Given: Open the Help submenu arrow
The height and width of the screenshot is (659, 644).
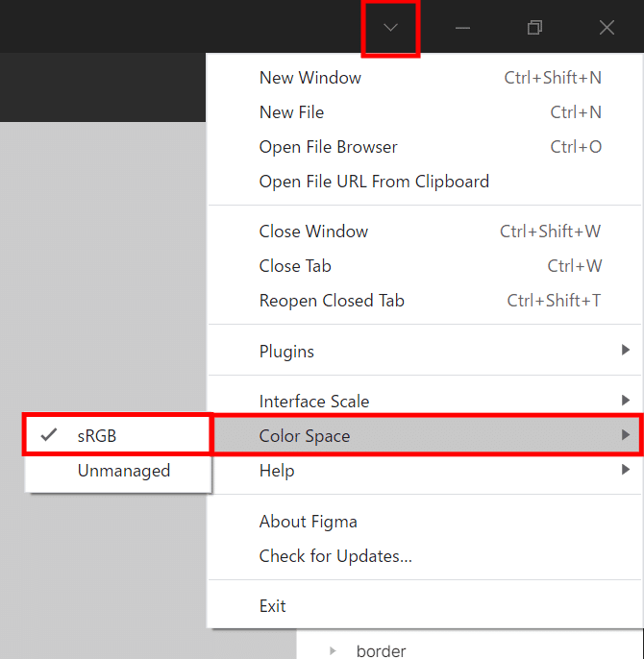Looking at the screenshot, I should tap(626, 470).
